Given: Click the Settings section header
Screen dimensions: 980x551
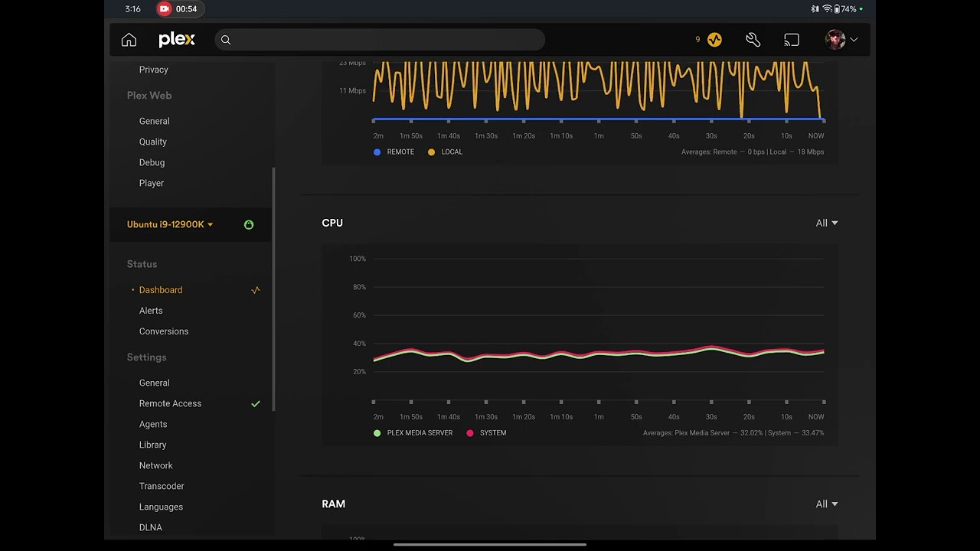Looking at the screenshot, I should [146, 357].
